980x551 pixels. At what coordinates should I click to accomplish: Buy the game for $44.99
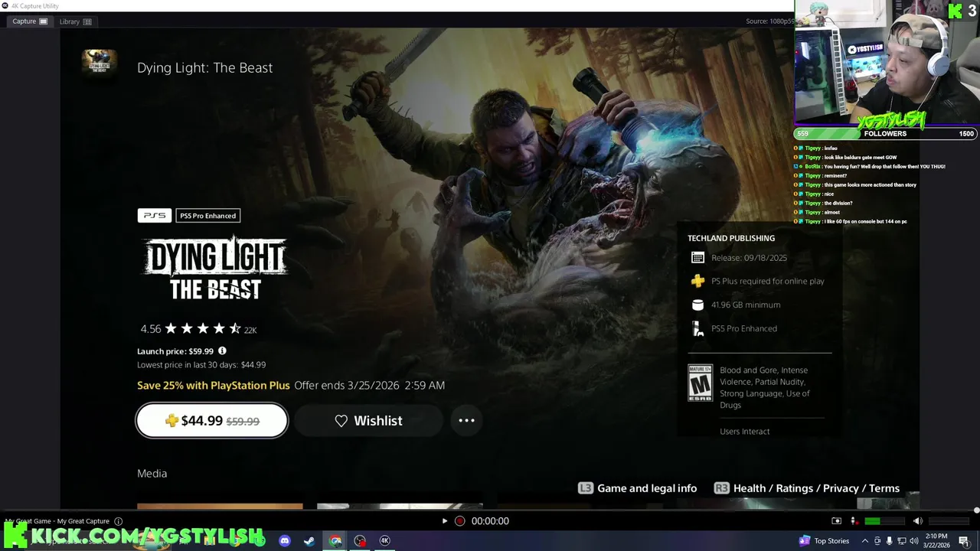(212, 420)
